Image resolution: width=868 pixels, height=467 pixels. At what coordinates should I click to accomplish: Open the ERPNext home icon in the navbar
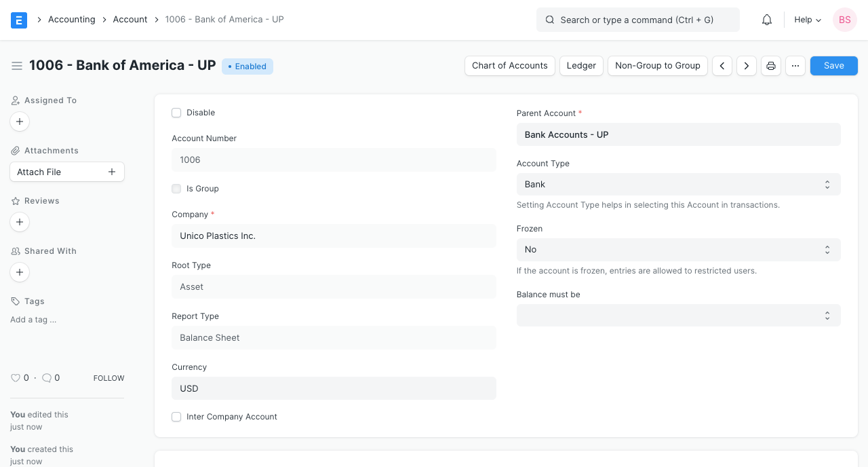point(18,20)
